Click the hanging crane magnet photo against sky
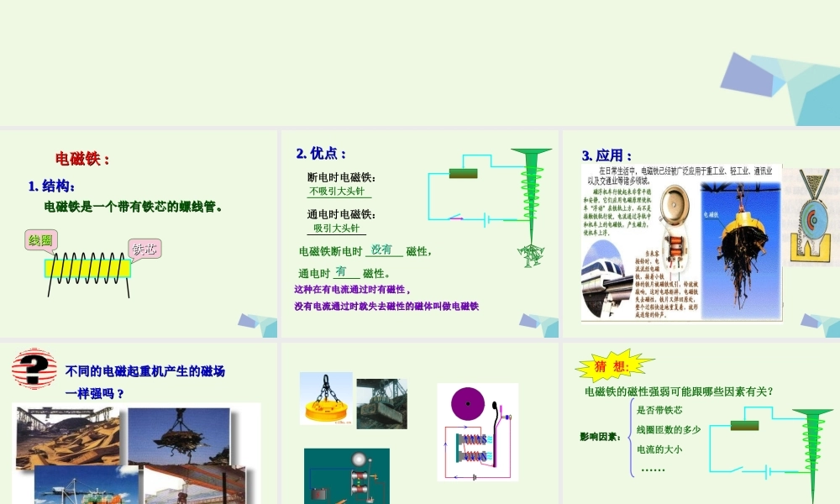The width and height of the screenshot is (840, 504). click(x=179, y=437)
